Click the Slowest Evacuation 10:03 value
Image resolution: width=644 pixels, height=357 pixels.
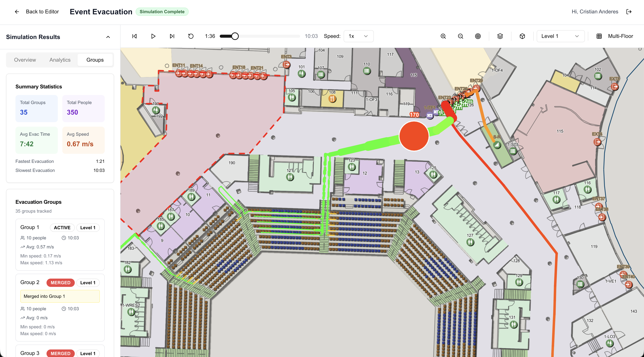pos(99,170)
